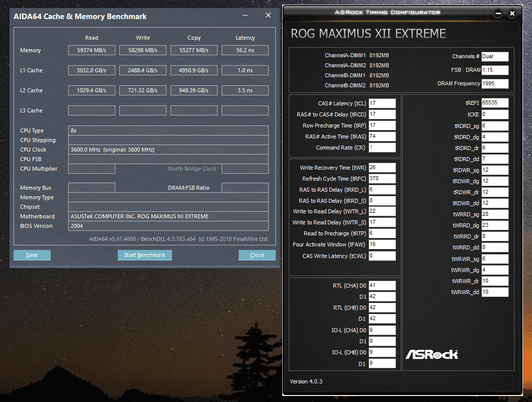Start the AIDA64 memory benchmark
Viewport: 532px width, 402px height.
click(144, 255)
